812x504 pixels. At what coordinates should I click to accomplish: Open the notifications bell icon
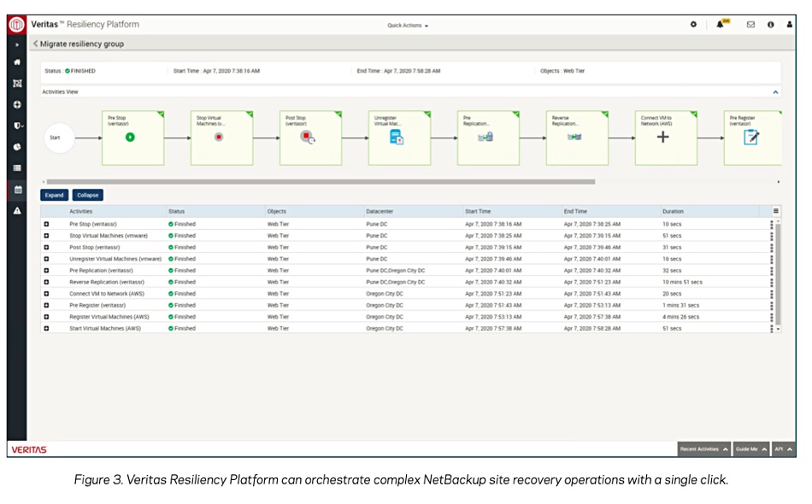coord(721,24)
